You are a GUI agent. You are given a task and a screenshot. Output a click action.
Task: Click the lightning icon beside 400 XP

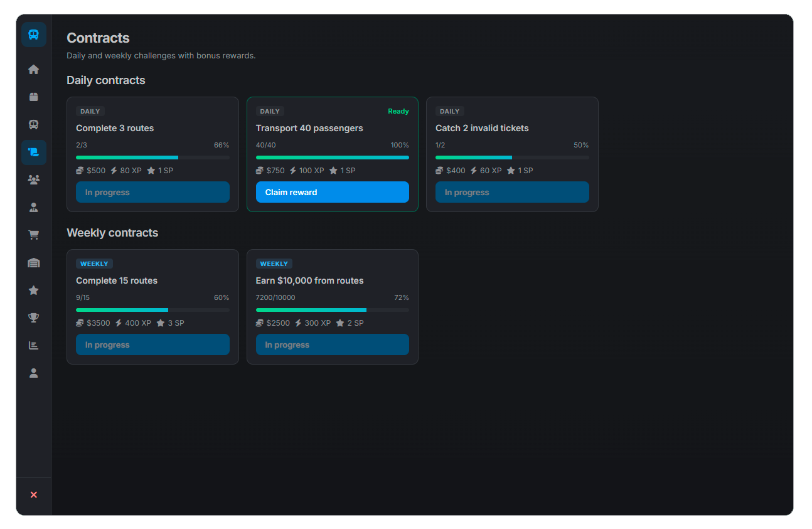[119, 323]
